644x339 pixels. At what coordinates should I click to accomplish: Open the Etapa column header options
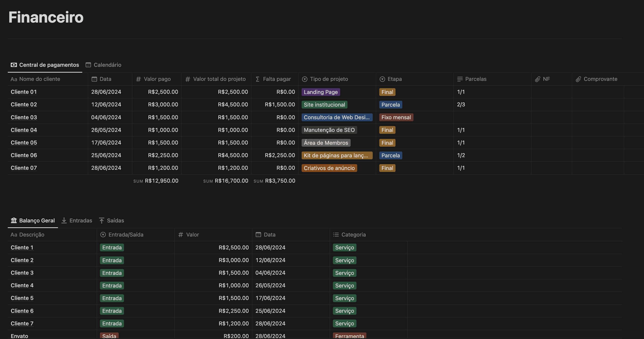[394, 79]
